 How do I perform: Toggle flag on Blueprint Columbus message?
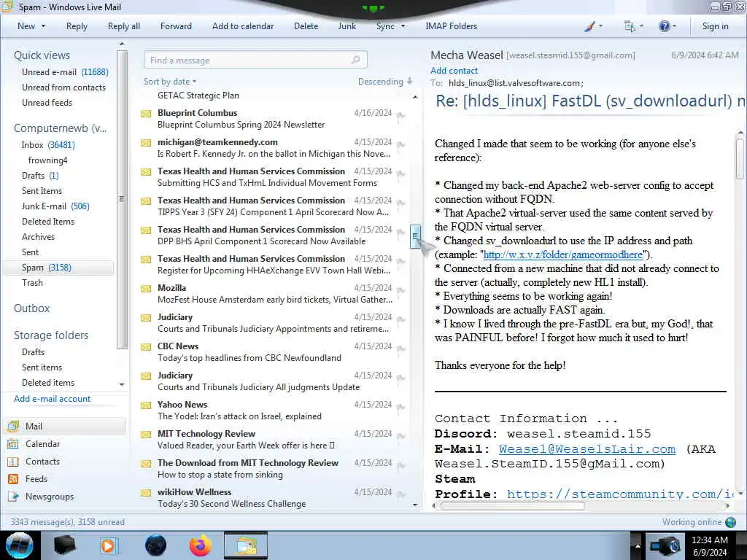[400, 114]
